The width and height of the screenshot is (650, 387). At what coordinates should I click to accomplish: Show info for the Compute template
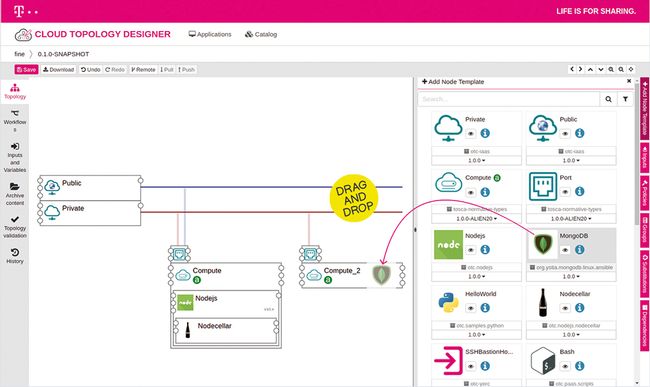[485, 192]
